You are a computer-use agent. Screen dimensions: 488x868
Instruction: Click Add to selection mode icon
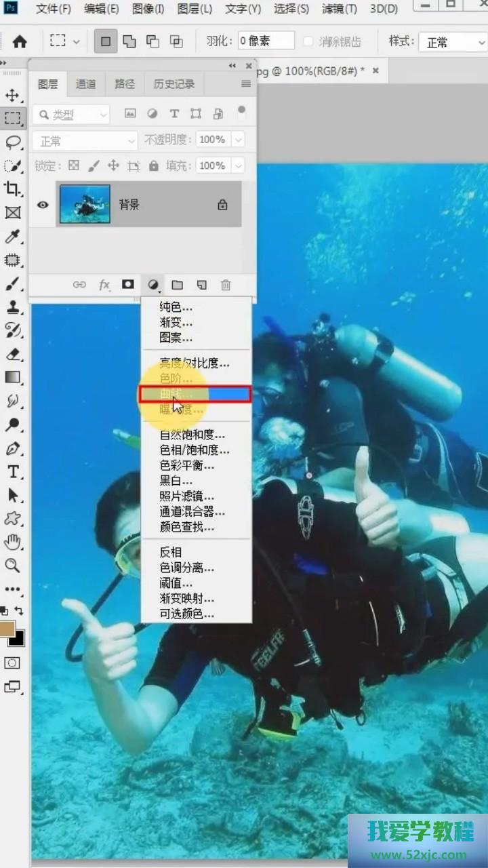[x=129, y=41]
